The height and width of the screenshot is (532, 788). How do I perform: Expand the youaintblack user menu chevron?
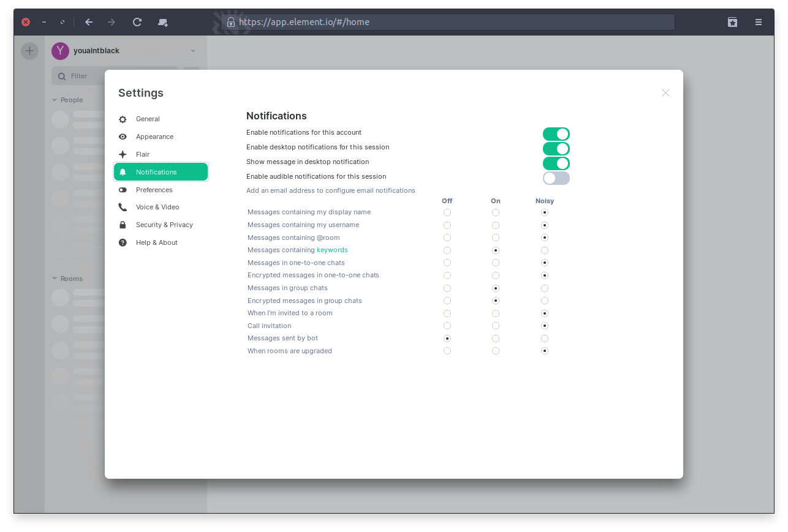193,51
